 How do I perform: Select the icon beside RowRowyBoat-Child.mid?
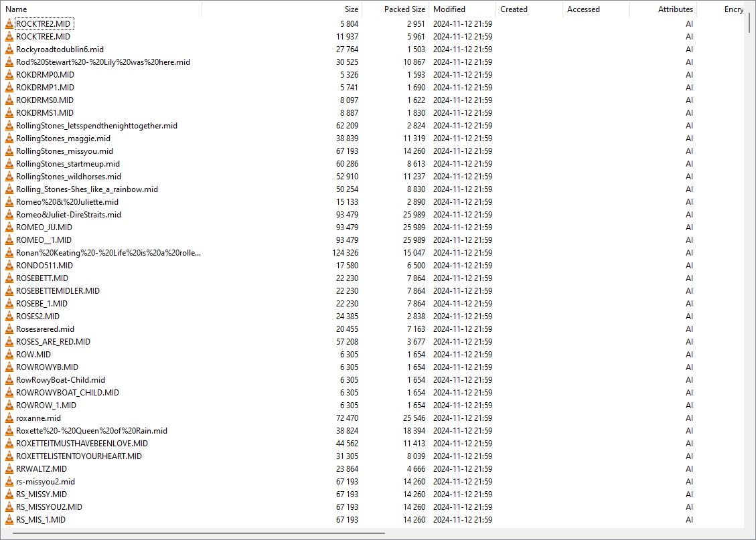pos(9,380)
